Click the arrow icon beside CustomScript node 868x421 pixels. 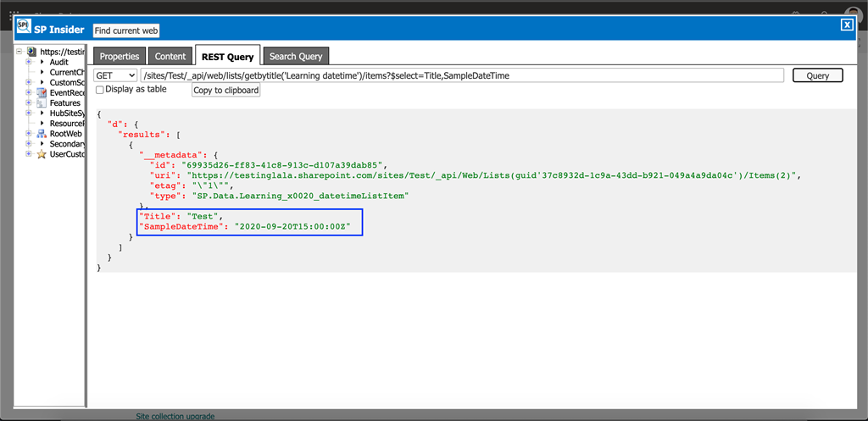[42, 82]
